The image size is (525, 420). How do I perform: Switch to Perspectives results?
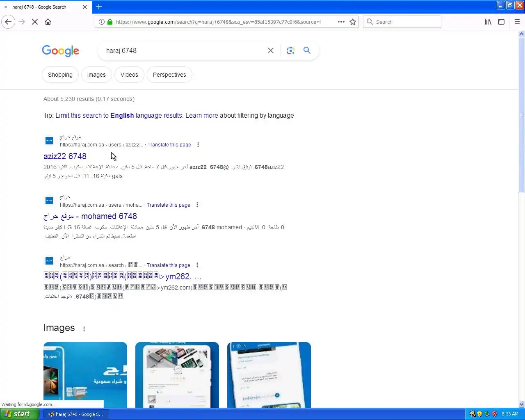[x=169, y=75]
